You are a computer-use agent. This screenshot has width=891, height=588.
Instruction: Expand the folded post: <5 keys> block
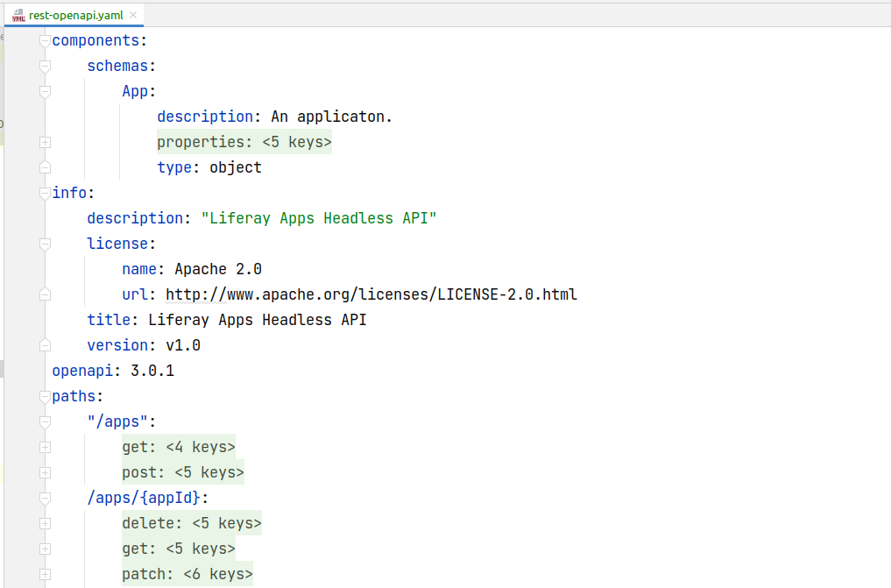(x=45, y=472)
